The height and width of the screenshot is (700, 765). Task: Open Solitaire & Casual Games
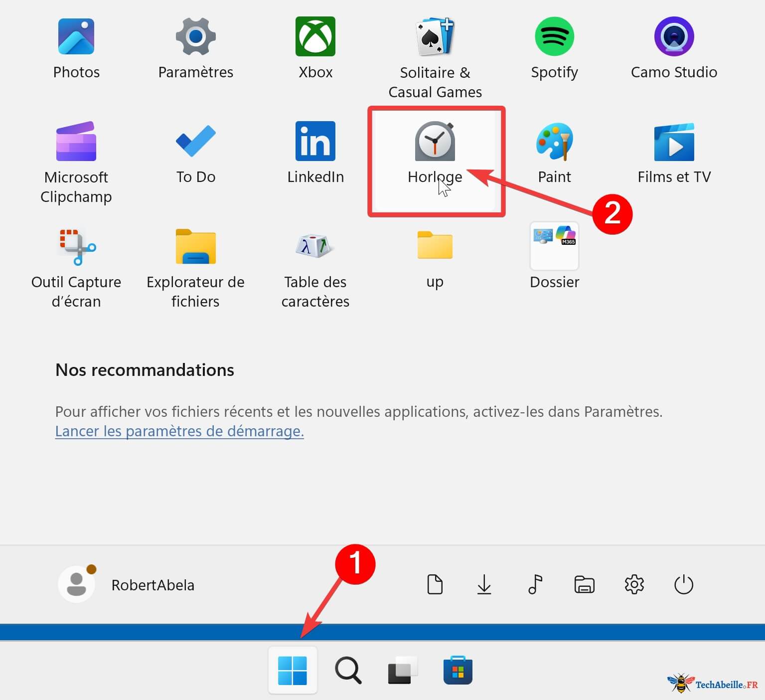click(x=435, y=58)
